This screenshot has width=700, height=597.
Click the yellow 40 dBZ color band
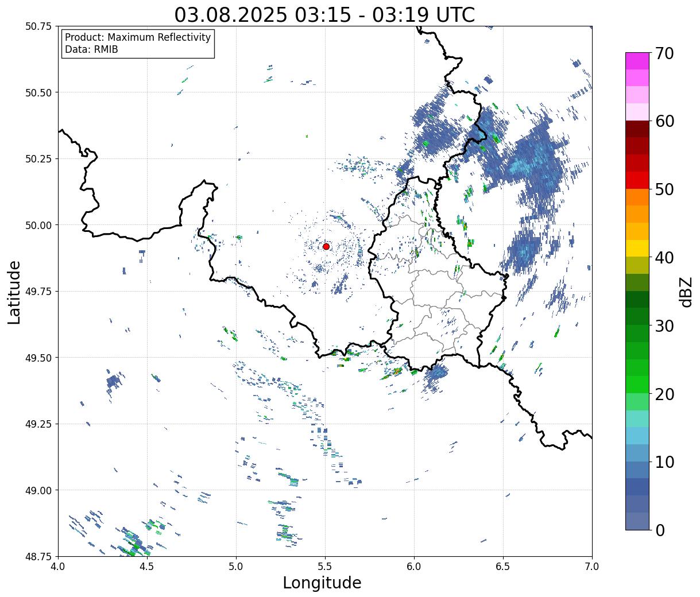coord(637,248)
